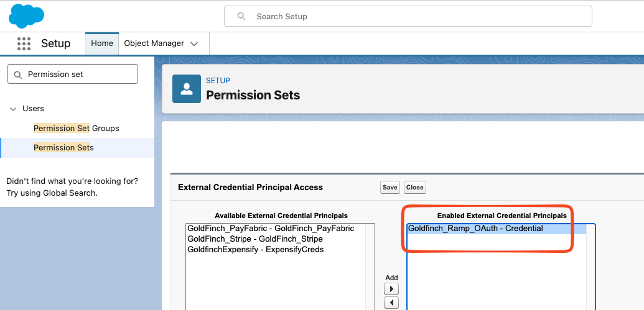Viewport: 644px width, 310px height.
Task: Select GoldFinch_PayFabric in available principals
Action: tap(271, 229)
